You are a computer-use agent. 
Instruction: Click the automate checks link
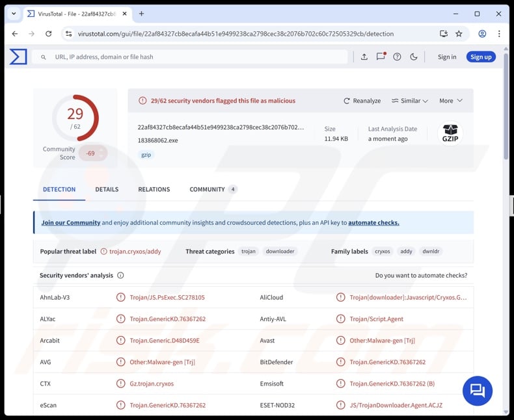coord(373,222)
